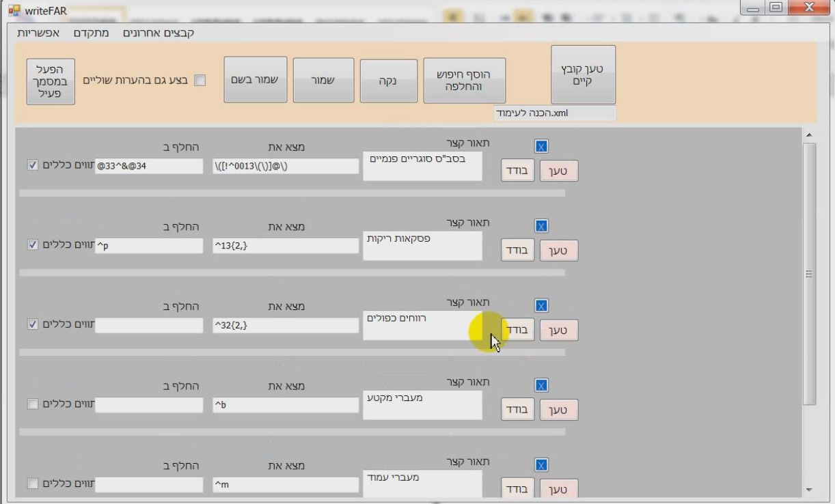
Task: Click the מצא את field containing ^32{2,}
Action: pyautogui.click(x=286, y=326)
